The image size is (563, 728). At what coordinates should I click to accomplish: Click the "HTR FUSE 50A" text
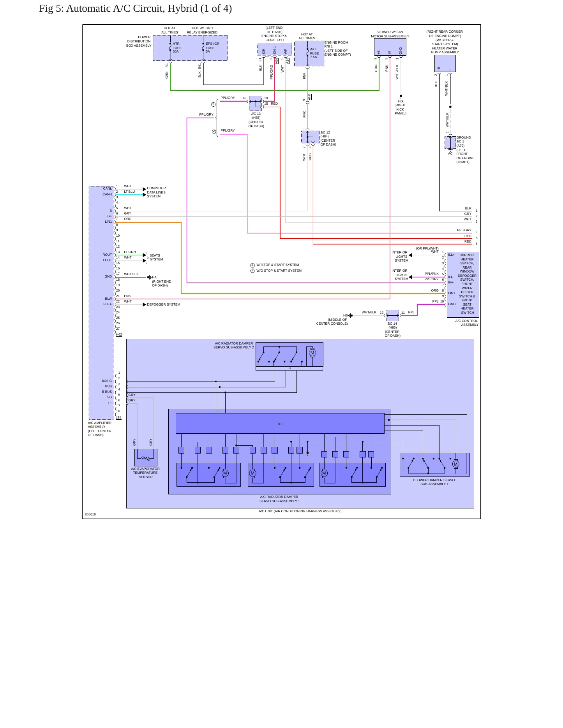[x=177, y=47]
